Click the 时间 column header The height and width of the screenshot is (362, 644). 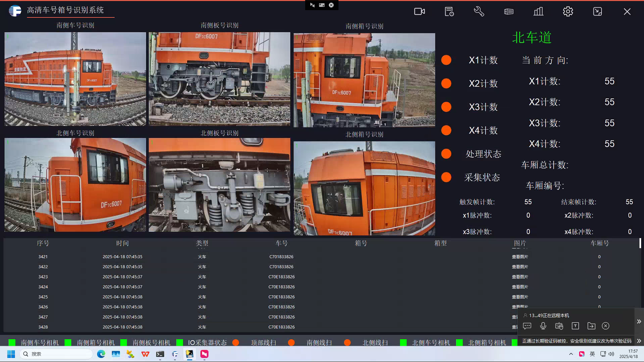pyautogui.click(x=122, y=244)
